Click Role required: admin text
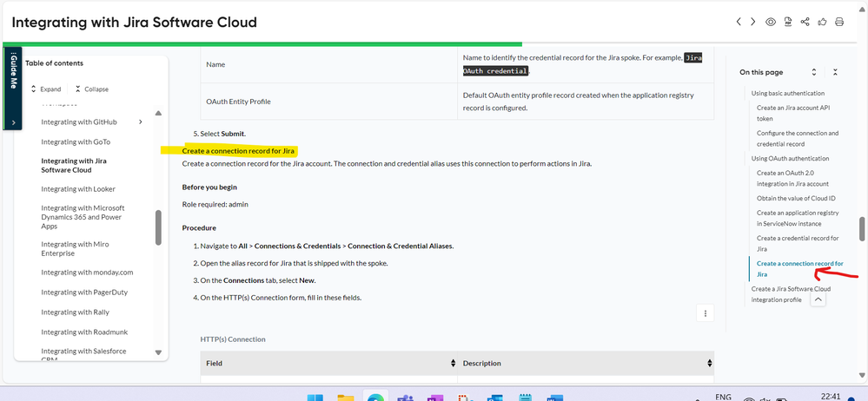This screenshot has height=401, width=868. [215, 204]
